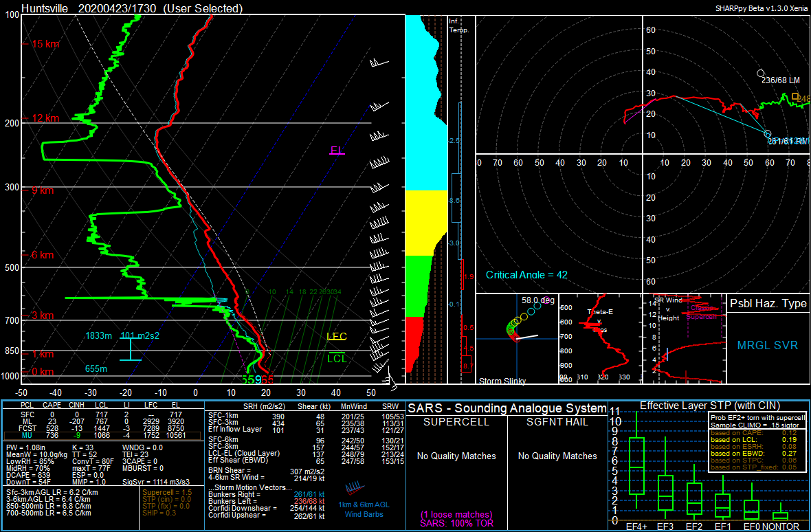
Task: Click No Quality Matches under SGFNT HAIL
Action: (557, 456)
